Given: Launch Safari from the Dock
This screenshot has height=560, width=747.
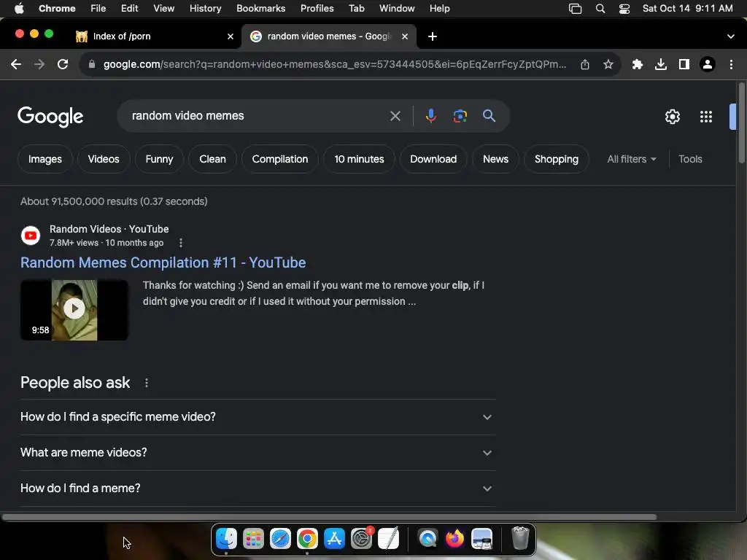Looking at the screenshot, I should 280,539.
